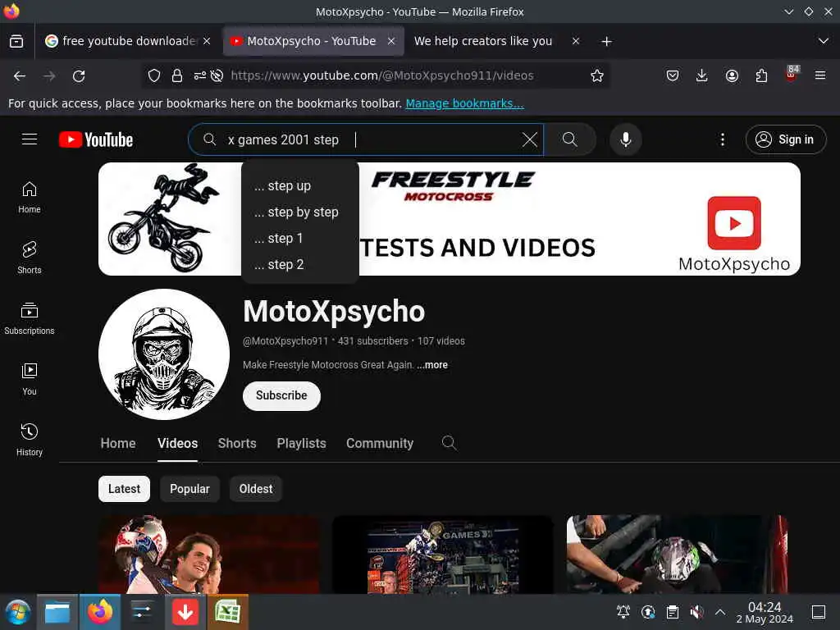Open the start menu in taskbar
840x630 pixels.
17,612
